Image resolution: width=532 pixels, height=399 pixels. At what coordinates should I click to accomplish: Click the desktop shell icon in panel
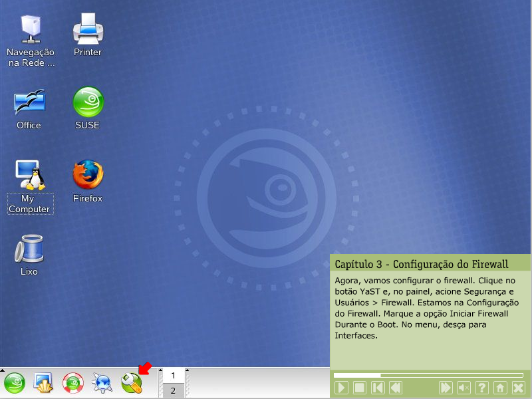(43, 383)
